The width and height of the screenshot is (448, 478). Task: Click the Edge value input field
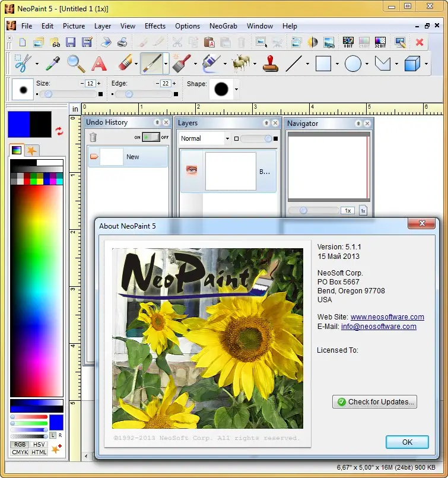(166, 84)
